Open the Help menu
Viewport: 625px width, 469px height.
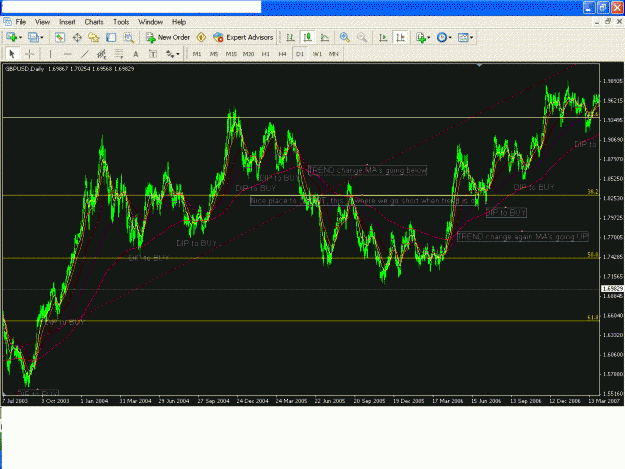pyautogui.click(x=179, y=22)
